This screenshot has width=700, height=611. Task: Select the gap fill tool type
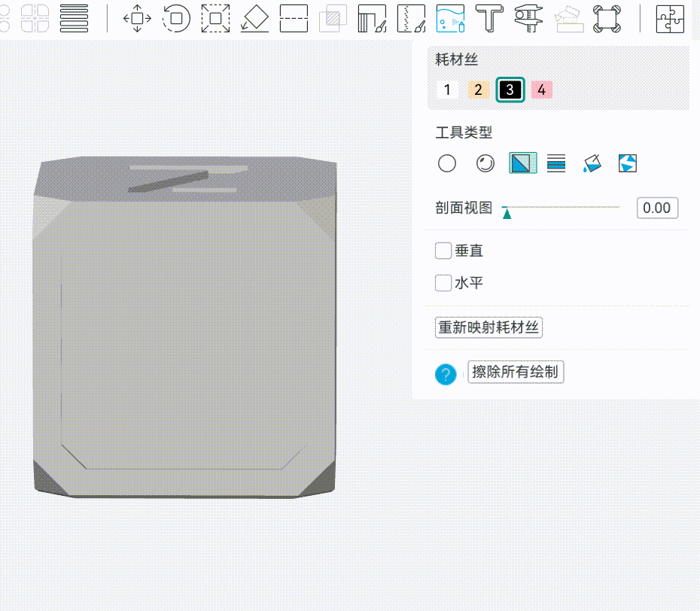click(628, 163)
